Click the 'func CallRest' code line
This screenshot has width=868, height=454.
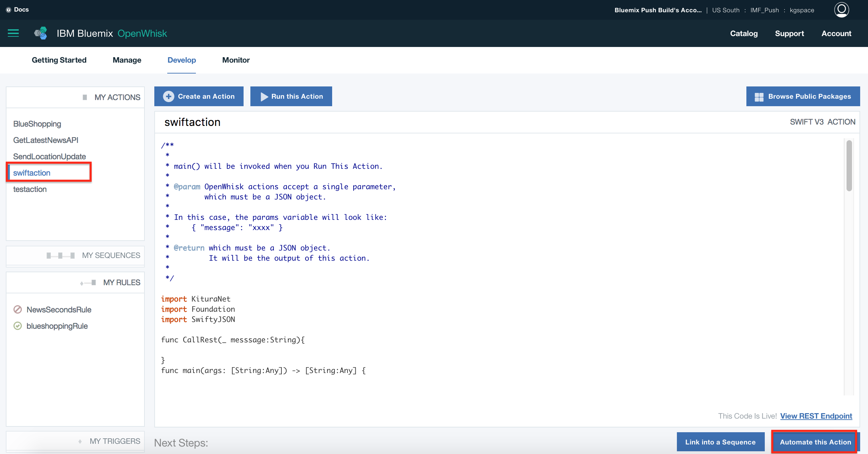(x=233, y=340)
